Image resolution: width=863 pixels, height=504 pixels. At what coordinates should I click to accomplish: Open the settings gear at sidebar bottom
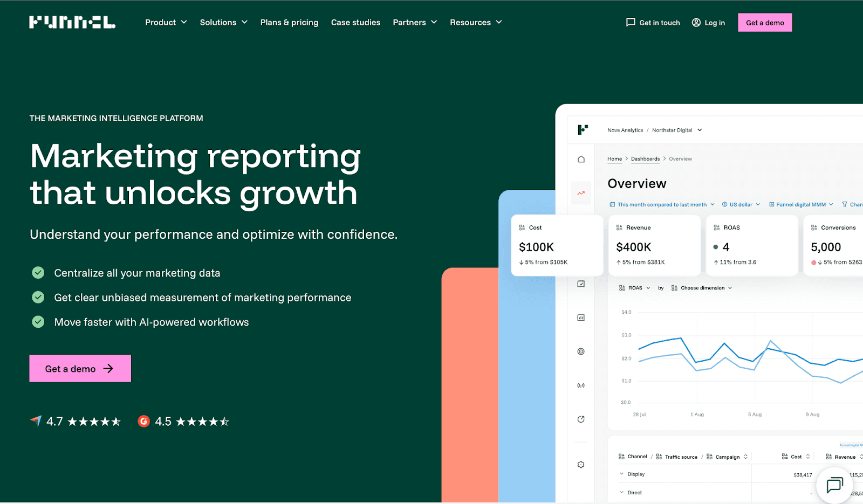click(x=581, y=464)
